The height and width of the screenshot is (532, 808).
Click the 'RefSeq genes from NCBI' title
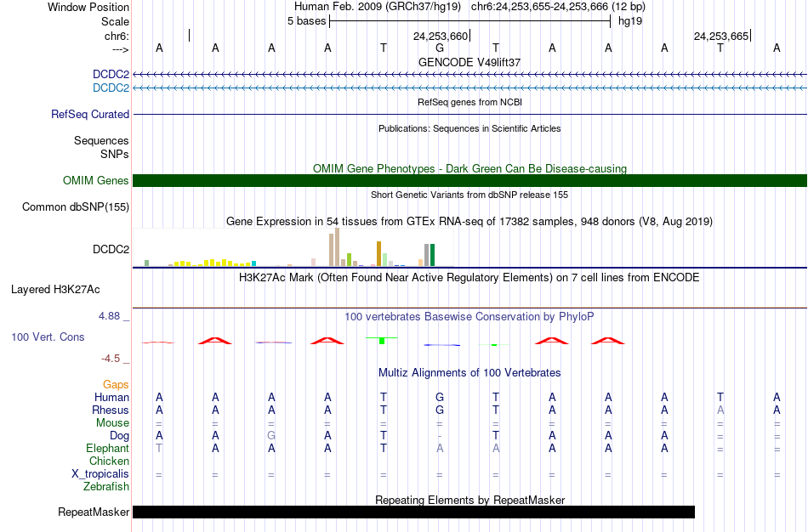[x=469, y=102]
